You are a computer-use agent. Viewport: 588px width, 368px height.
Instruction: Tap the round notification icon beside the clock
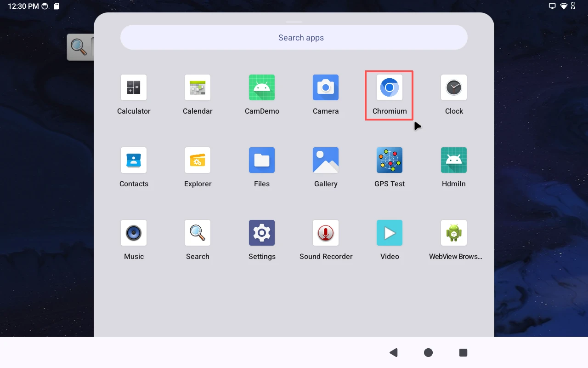point(45,6)
